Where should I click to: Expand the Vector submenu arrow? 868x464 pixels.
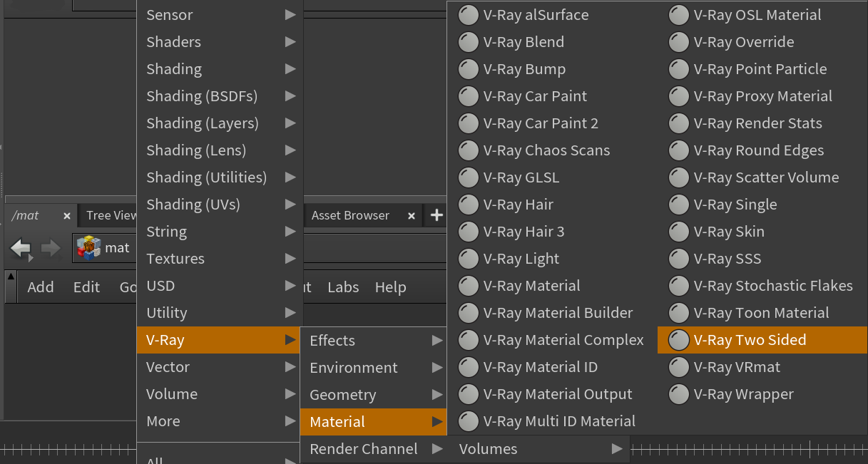pyautogui.click(x=290, y=367)
